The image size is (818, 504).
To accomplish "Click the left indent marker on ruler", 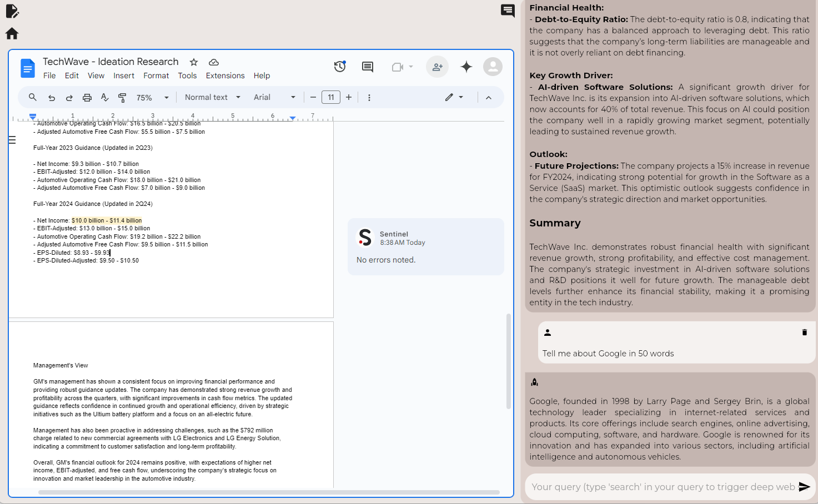I will 33,117.
